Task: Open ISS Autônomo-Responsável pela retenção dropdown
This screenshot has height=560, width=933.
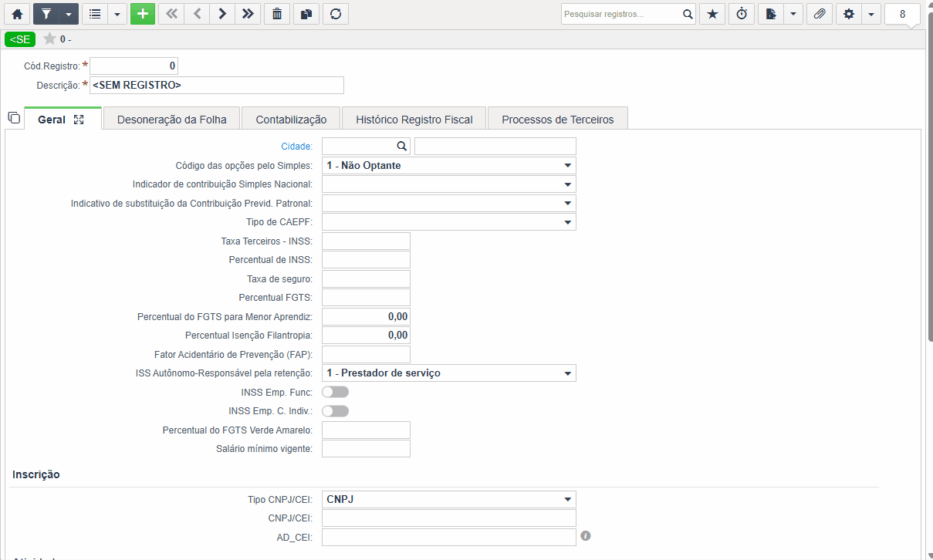Action: [449, 373]
